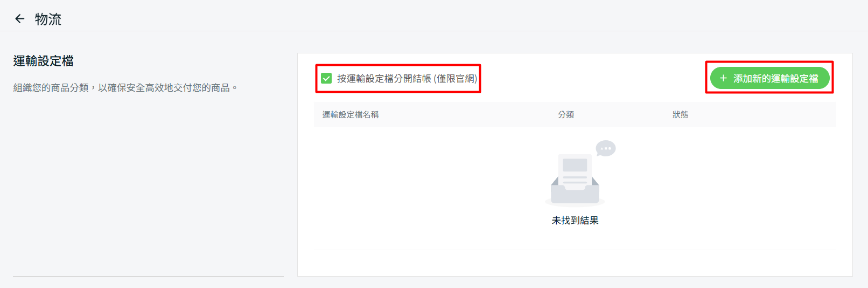Select the 運輸設定檔名稱 column header
This screenshot has height=288, width=868.
click(351, 114)
